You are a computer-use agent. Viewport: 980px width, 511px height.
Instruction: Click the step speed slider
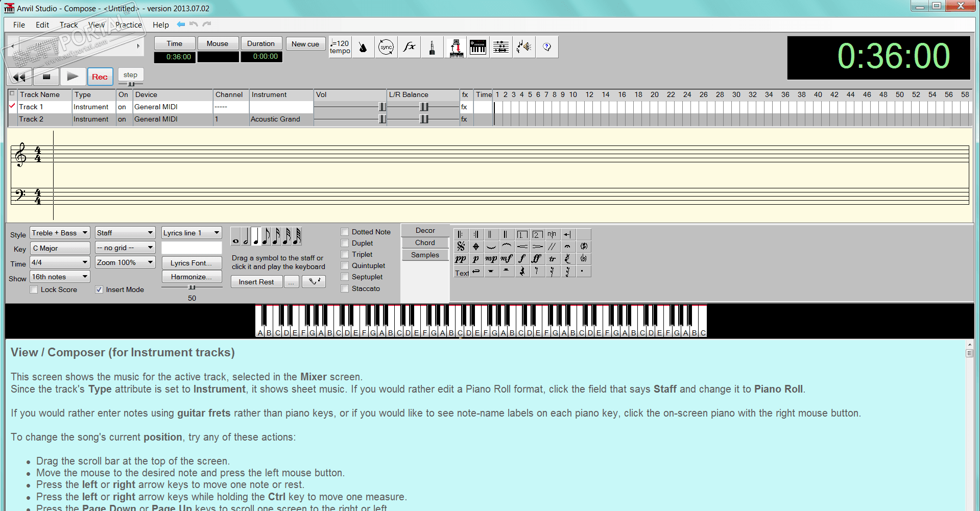click(131, 84)
